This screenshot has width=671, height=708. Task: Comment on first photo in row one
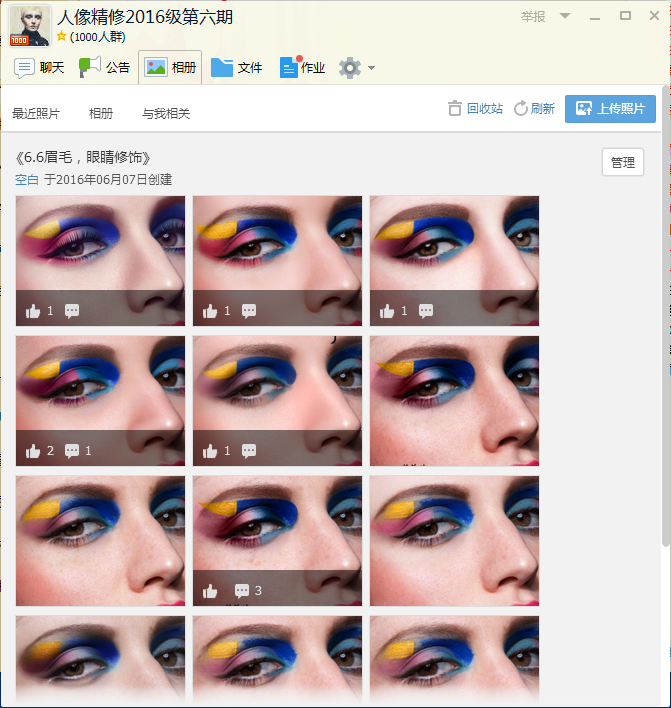click(72, 311)
